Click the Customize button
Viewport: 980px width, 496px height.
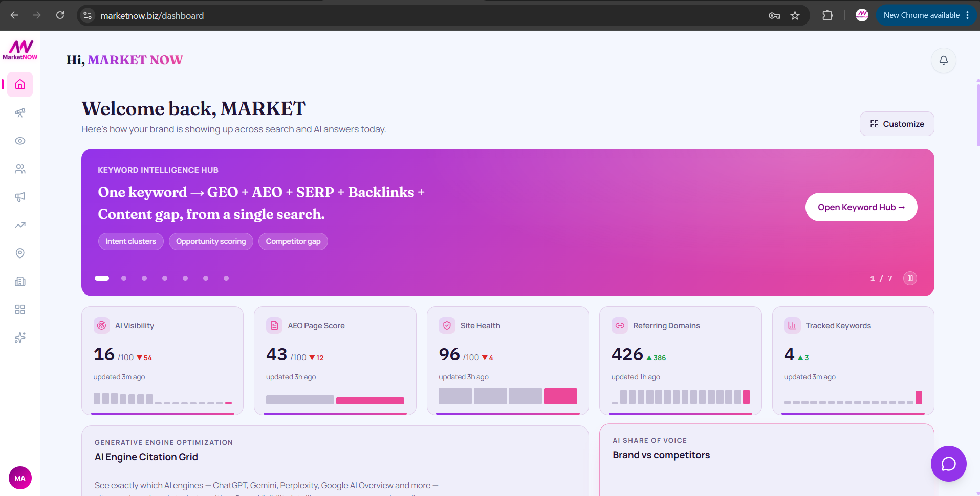click(x=897, y=124)
